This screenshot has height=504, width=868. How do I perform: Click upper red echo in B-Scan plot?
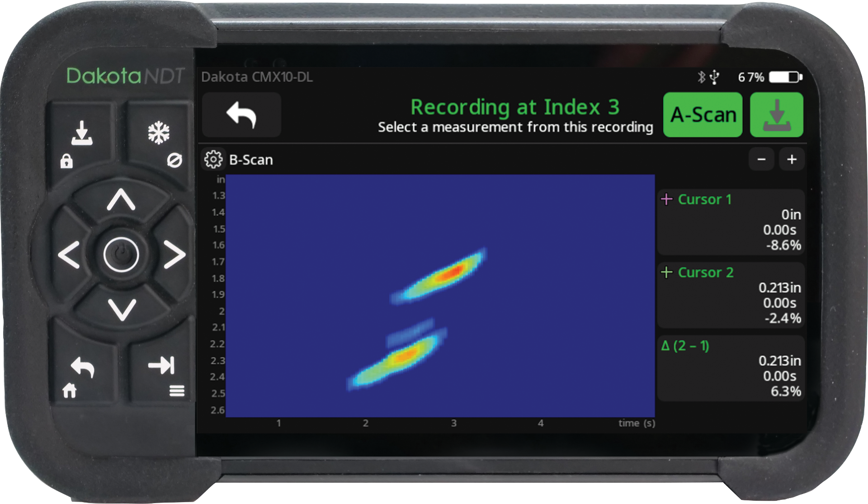[452, 273]
